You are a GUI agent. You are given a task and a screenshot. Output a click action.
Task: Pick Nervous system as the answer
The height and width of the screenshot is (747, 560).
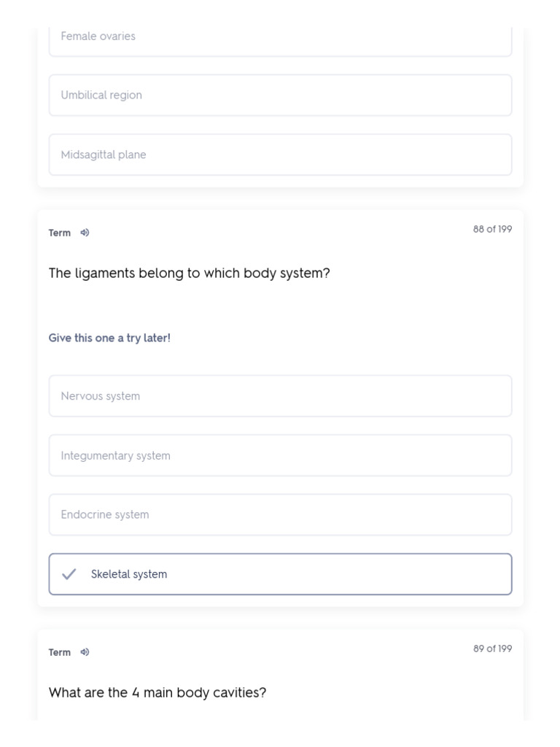(280, 396)
